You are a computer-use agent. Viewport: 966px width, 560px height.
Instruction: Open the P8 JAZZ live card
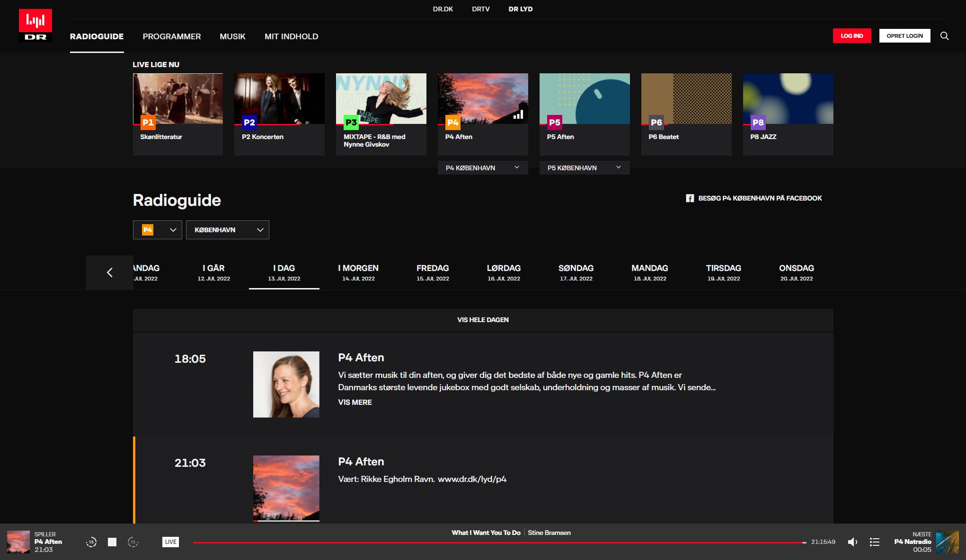click(788, 114)
